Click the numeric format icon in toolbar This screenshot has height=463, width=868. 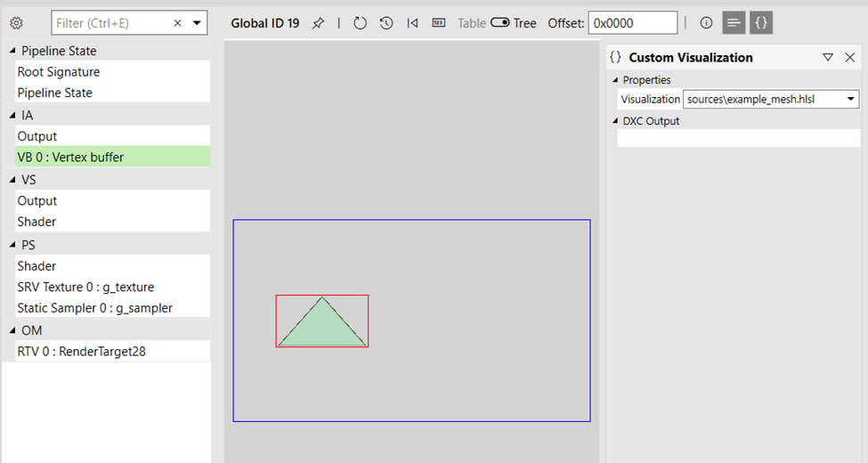[438, 23]
